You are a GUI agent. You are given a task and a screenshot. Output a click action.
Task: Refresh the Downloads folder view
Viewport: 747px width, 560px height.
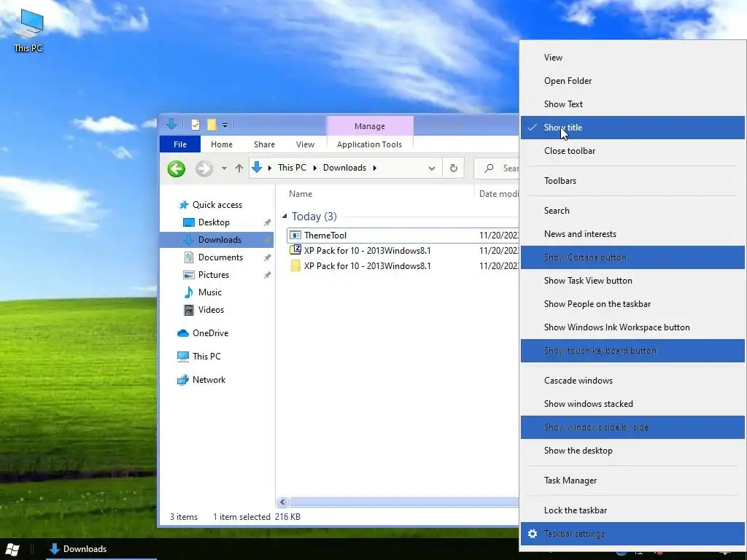tap(454, 168)
